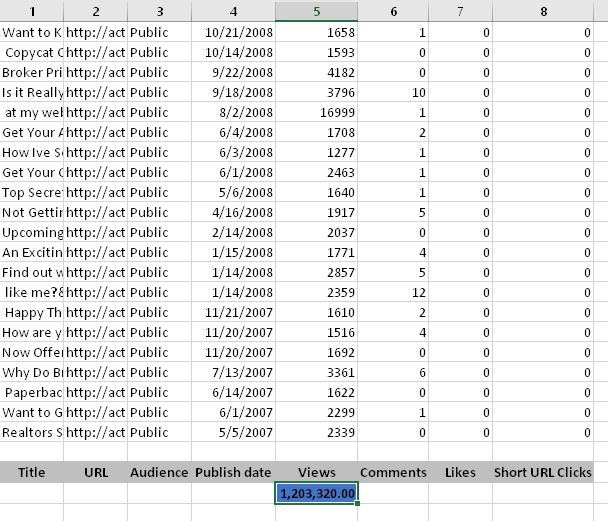Click the URL header cell
The image size is (608, 521).
click(96, 472)
